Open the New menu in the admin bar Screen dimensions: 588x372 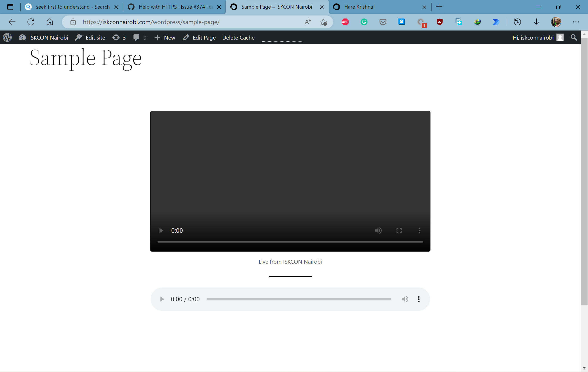point(165,37)
